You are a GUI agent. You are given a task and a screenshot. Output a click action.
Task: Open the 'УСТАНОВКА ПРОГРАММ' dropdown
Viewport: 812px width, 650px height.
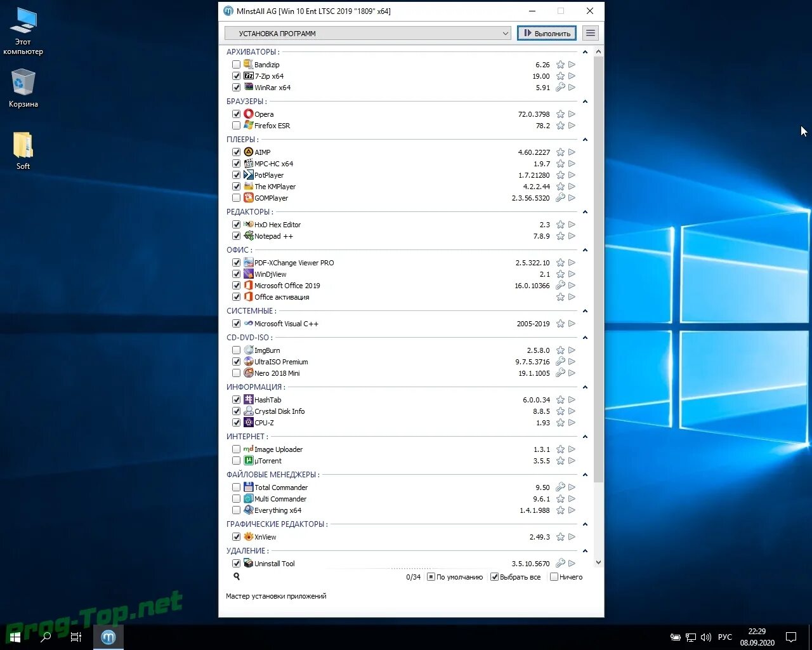tap(368, 33)
